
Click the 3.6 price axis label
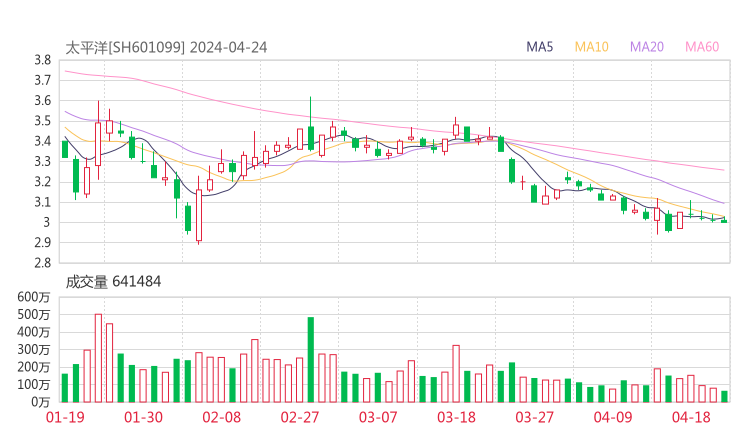click(42, 101)
